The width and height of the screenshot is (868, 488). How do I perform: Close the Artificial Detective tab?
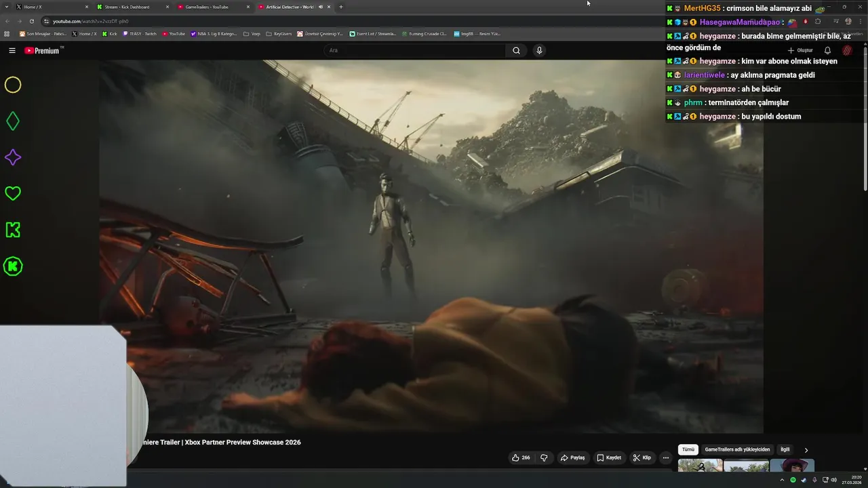330,7
